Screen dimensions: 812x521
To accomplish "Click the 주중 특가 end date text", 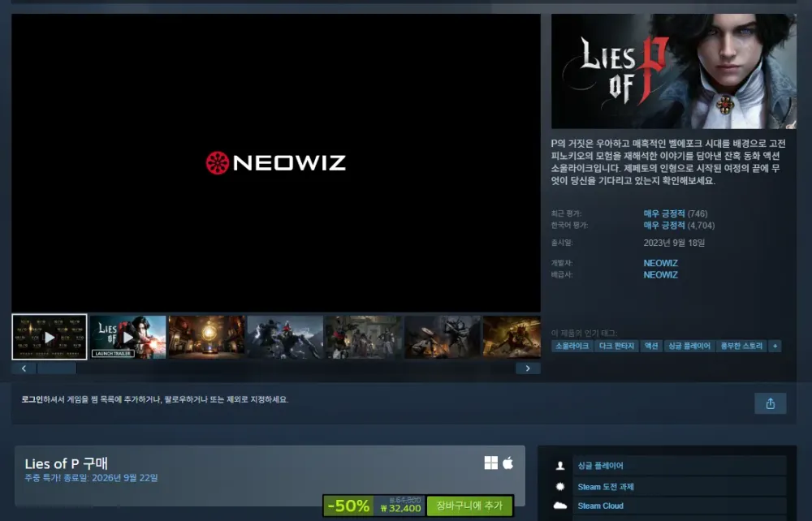I will 91,477.
